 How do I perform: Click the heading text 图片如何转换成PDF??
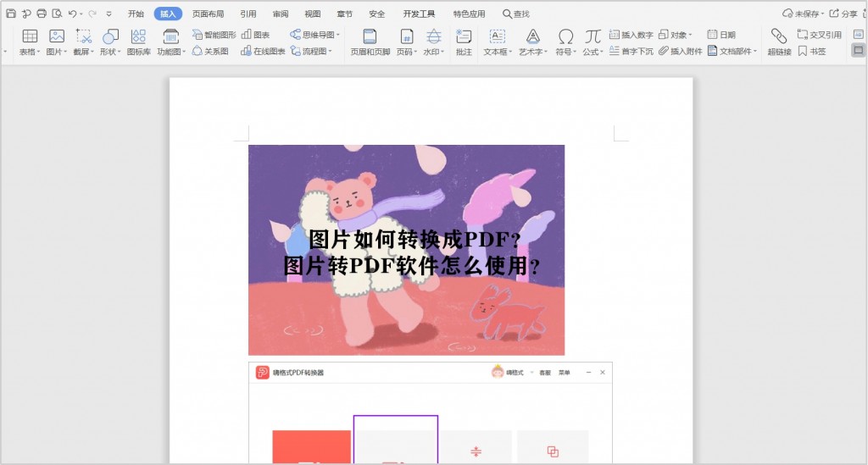[x=414, y=239]
